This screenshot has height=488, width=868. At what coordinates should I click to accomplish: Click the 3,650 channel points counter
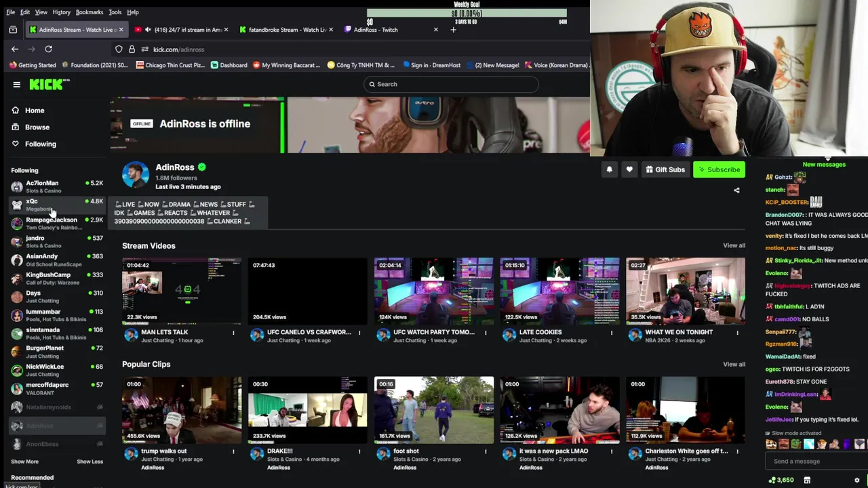click(x=781, y=480)
